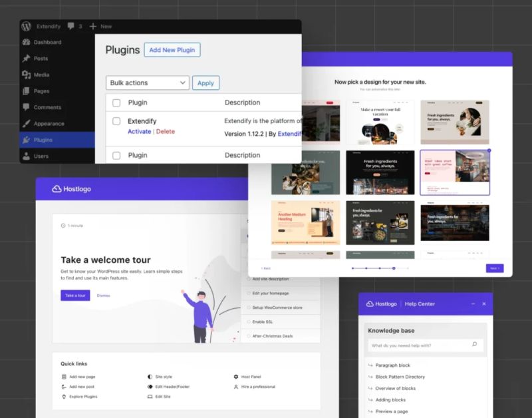Open the Bulk actions dropdown
The image size is (532, 418).
pos(148,83)
